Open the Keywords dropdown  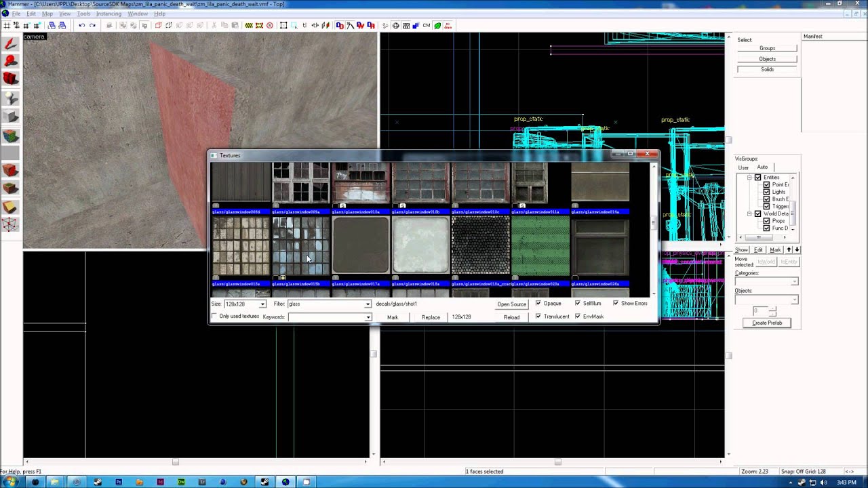(368, 317)
